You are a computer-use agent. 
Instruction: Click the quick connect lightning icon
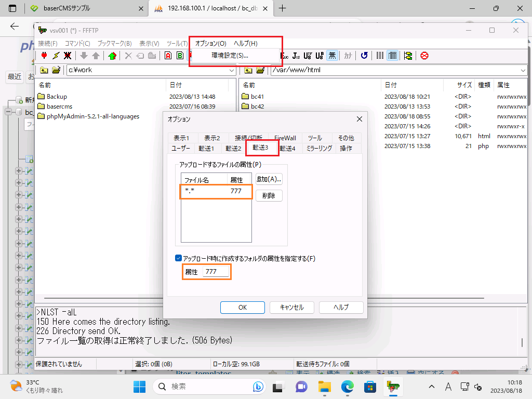pyautogui.click(x=56, y=56)
